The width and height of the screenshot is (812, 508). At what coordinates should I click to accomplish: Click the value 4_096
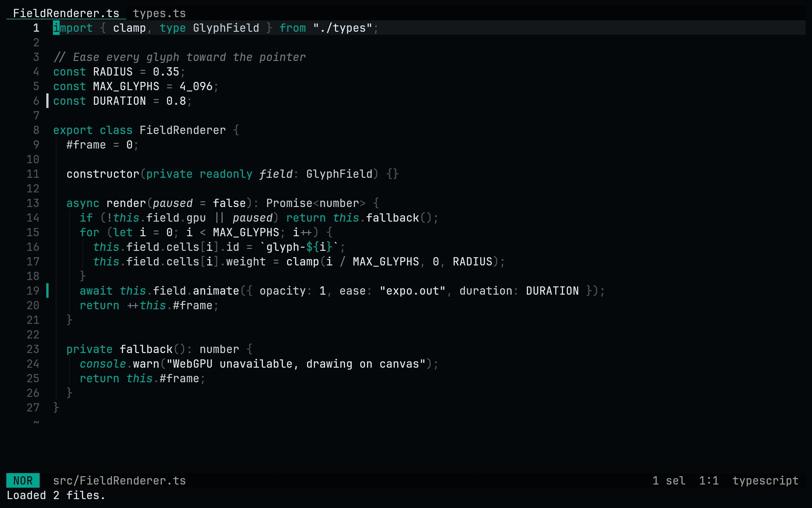[196, 86]
